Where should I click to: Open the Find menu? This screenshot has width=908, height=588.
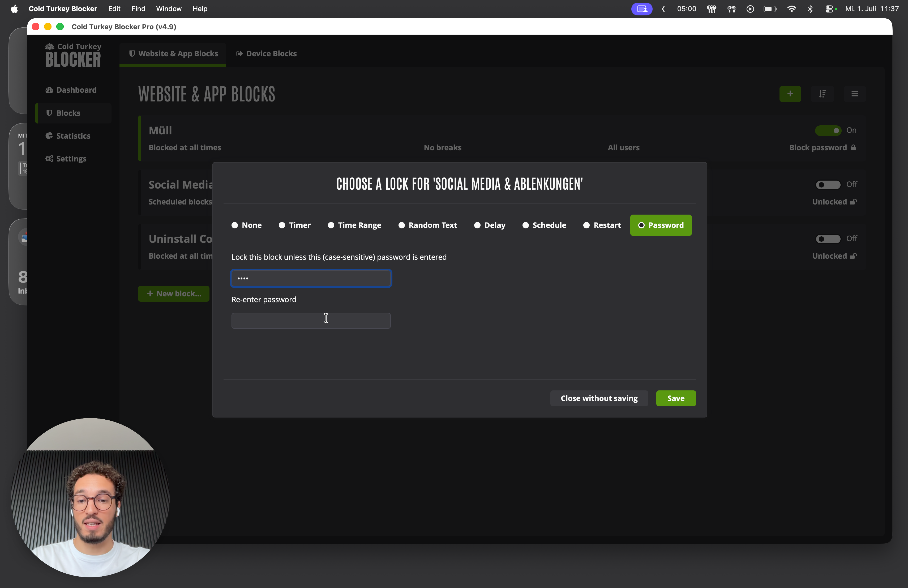[138, 9]
